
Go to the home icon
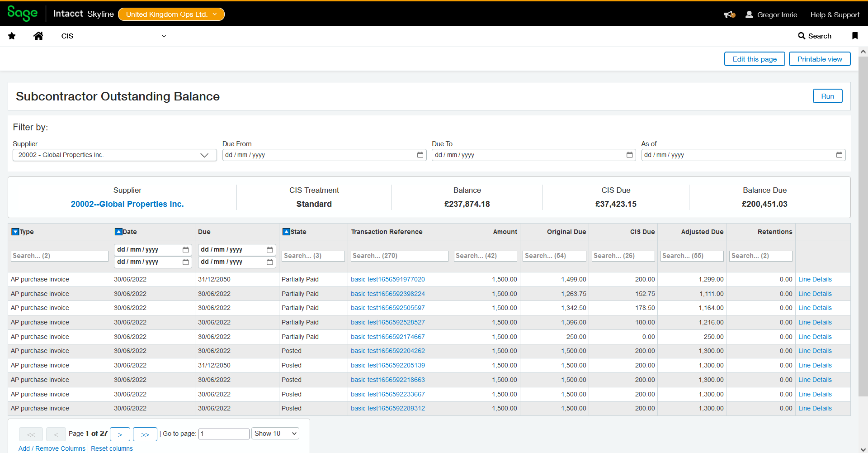[x=38, y=36]
